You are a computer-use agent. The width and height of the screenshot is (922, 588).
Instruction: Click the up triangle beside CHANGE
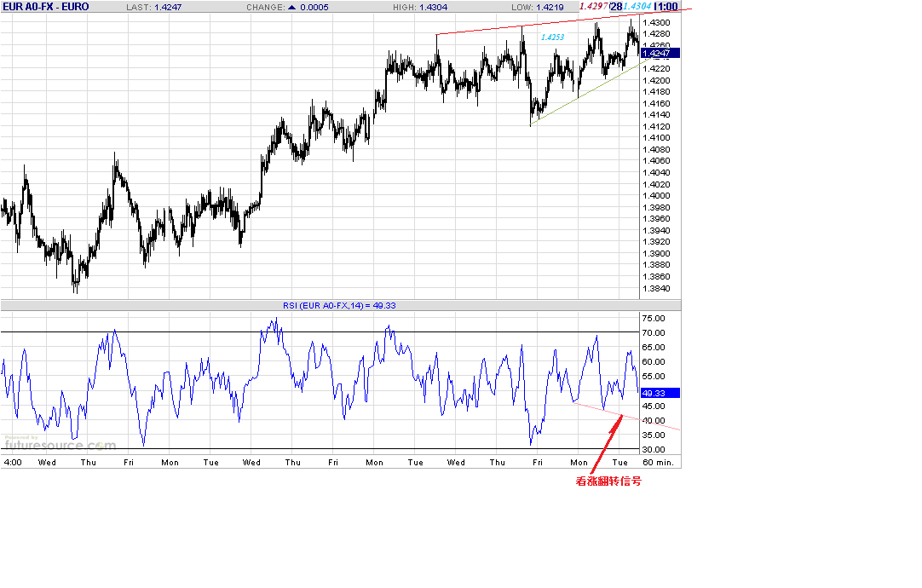(x=292, y=7)
